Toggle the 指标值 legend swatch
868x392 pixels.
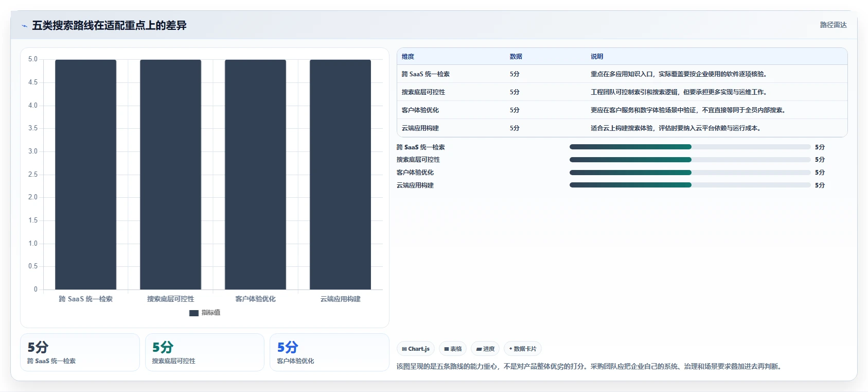pyautogui.click(x=194, y=313)
